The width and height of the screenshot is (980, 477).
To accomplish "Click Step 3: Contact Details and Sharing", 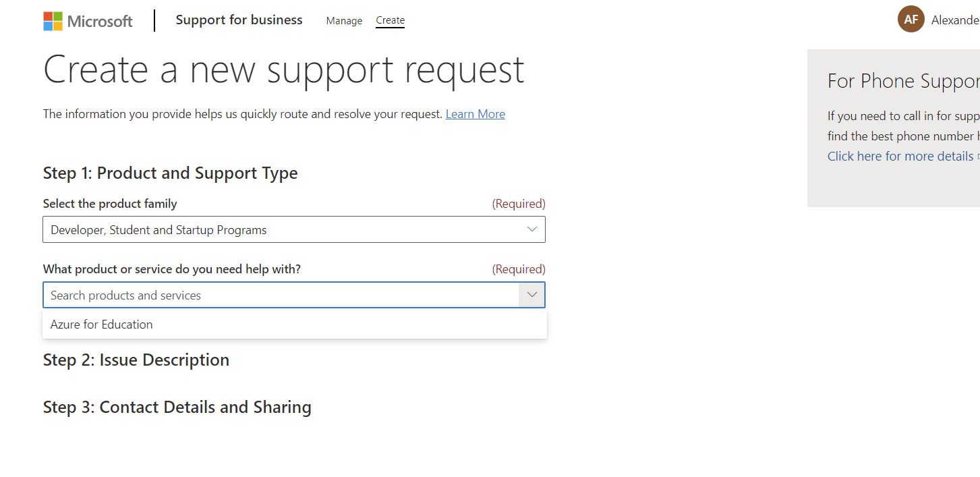I will (177, 408).
